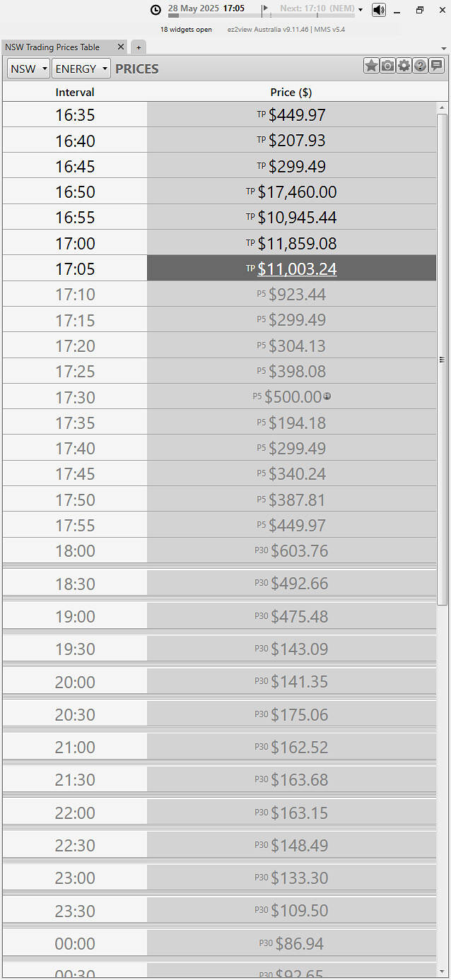Mark widget as favourite with star icon
This screenshot has height=980, width=451.
(x=371, y=66)
